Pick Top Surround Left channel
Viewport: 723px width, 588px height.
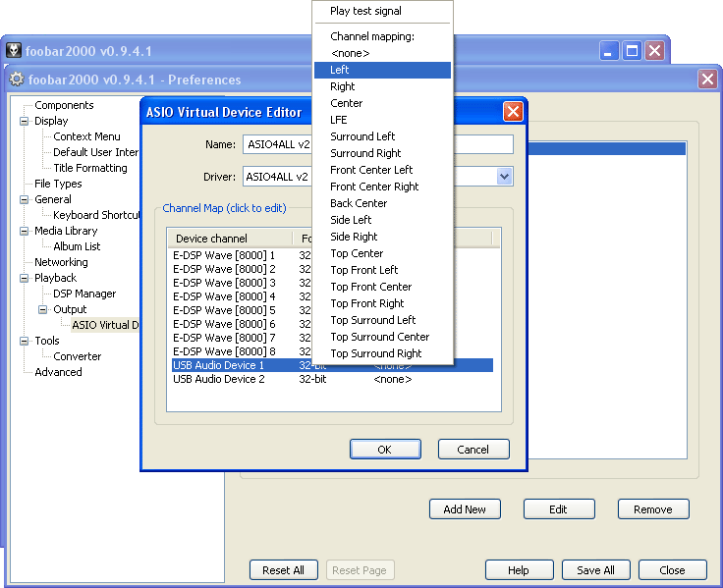tap(383, 320)
